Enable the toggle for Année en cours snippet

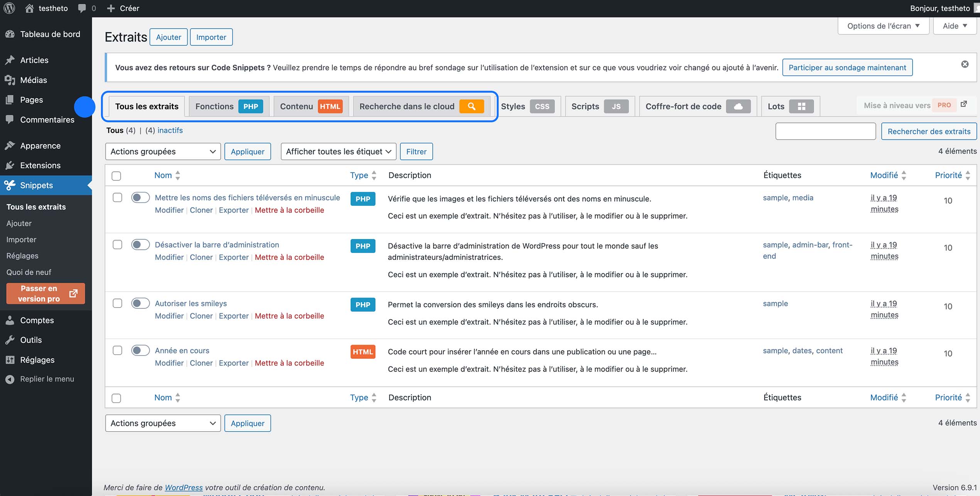point(140,350)
